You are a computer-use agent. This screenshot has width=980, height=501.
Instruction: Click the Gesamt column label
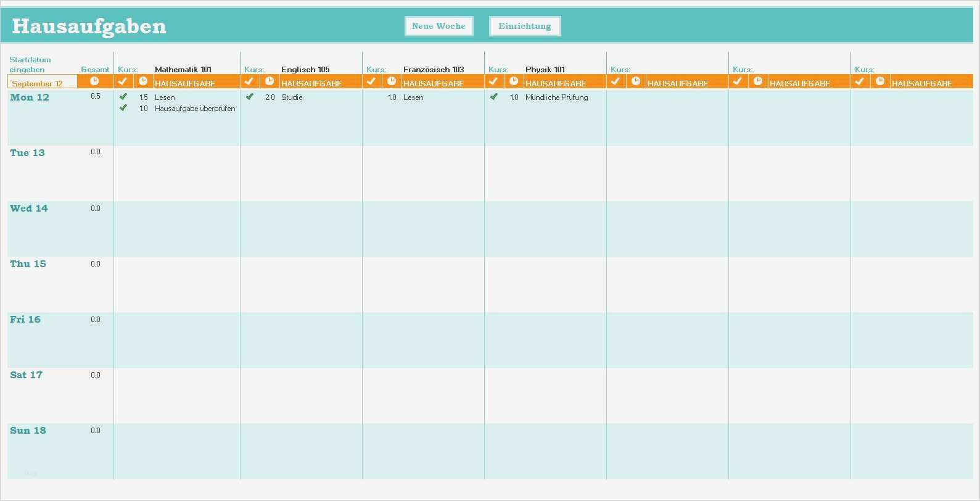click(x=95, y=70)
